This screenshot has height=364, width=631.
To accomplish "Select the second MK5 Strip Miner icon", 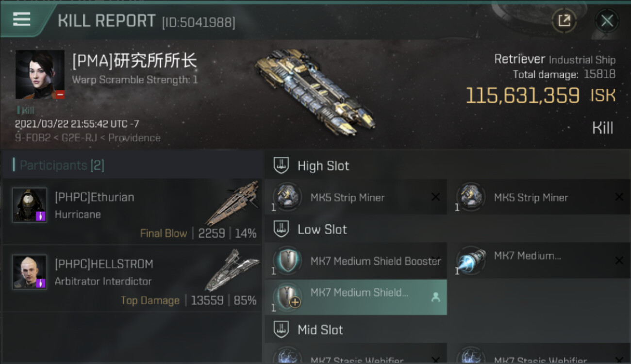I will pos(471,197).
